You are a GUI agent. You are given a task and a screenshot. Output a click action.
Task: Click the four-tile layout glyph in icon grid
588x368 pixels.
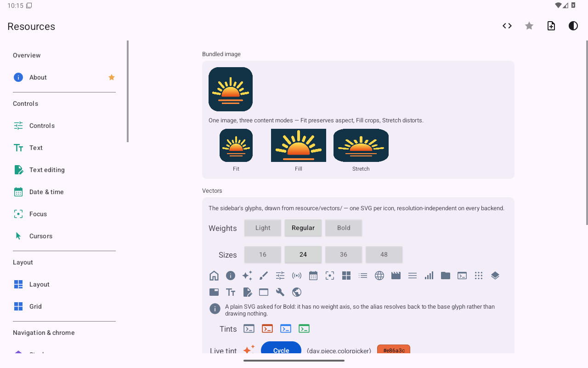346,276
